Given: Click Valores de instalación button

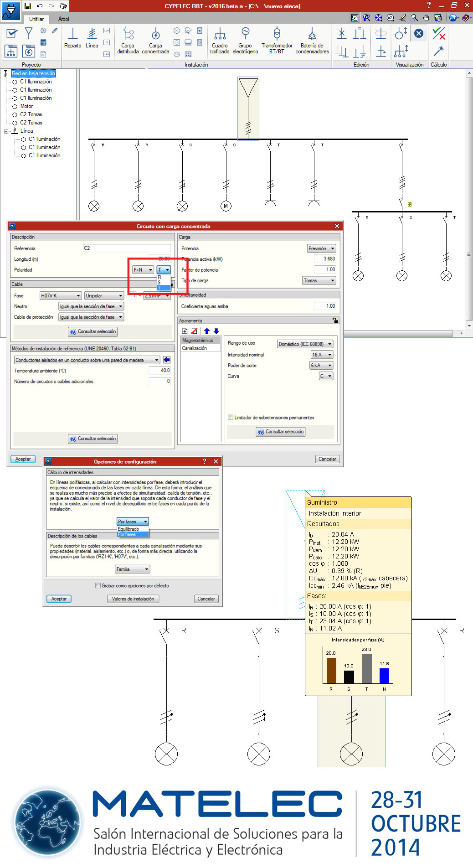Looking at the screenshot, I should 133,599.
